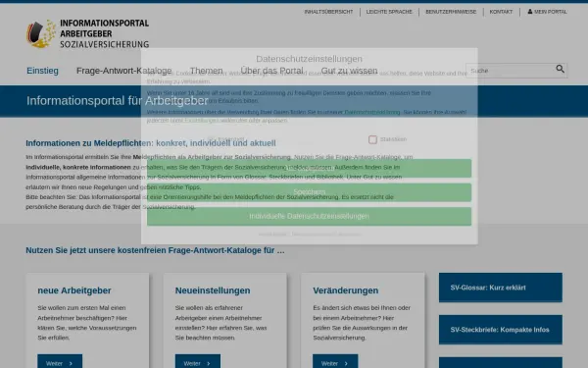This screenshot has width=588, height=368.
Task: Click the Veränderungen card heading
Action: pos(346,290)
